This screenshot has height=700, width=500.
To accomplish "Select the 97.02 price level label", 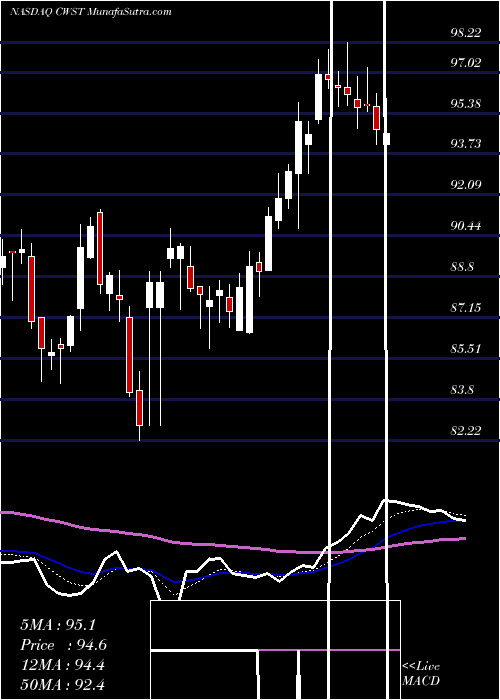I will [467, 62].
